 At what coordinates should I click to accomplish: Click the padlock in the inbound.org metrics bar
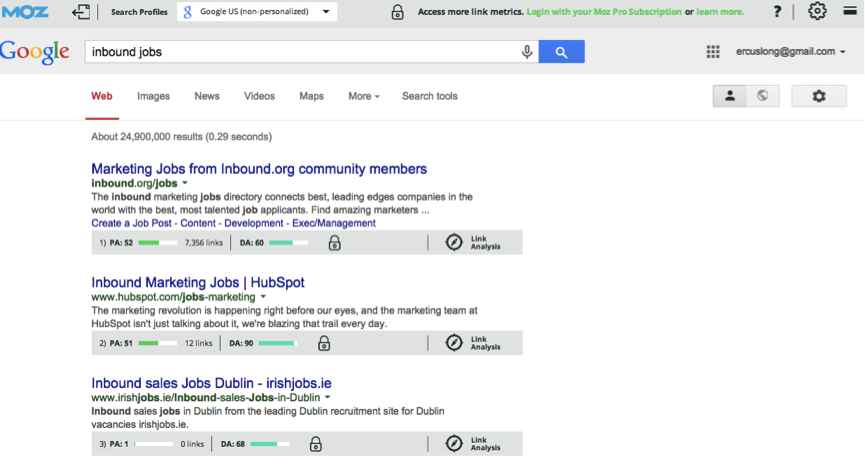pos(334,243)
